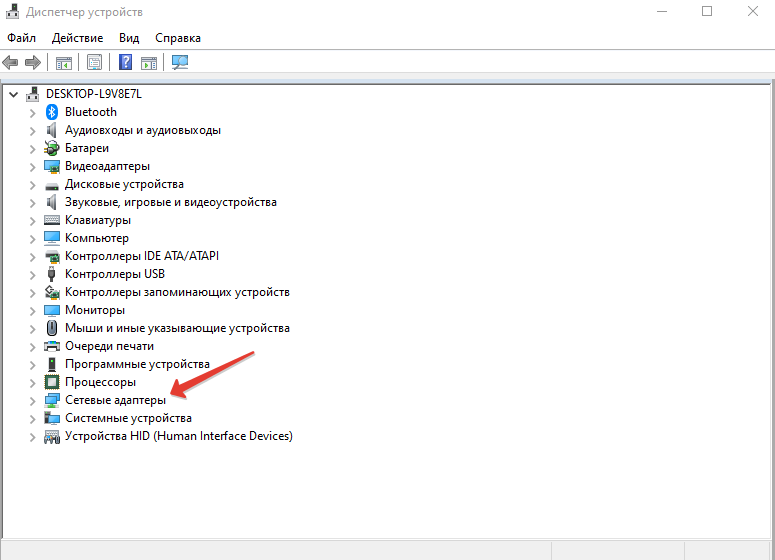
Task: Expand the Сетевые адаптеры category
Action: 32,400
